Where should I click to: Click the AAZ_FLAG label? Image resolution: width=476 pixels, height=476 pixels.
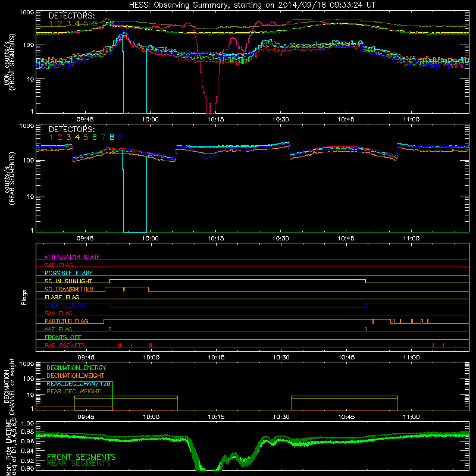click(x=58, y=329)
